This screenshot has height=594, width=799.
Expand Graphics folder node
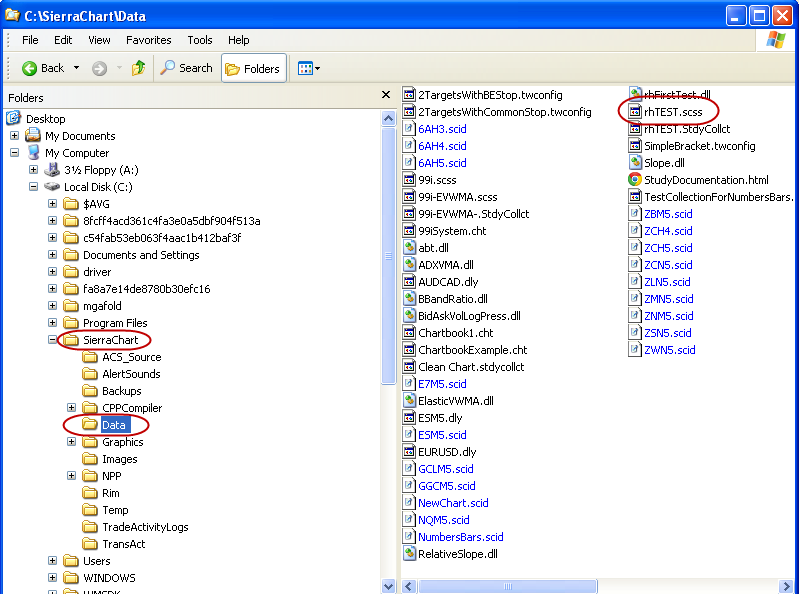point(71,442)
